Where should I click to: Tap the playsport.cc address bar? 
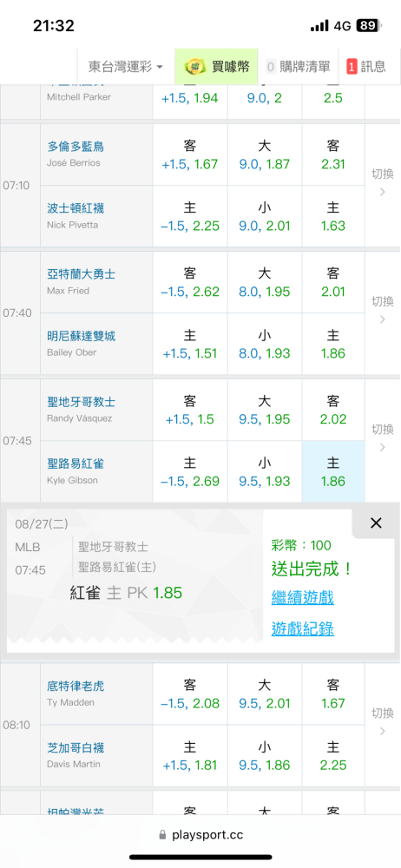pyautogui.click(x=200, y=834)
